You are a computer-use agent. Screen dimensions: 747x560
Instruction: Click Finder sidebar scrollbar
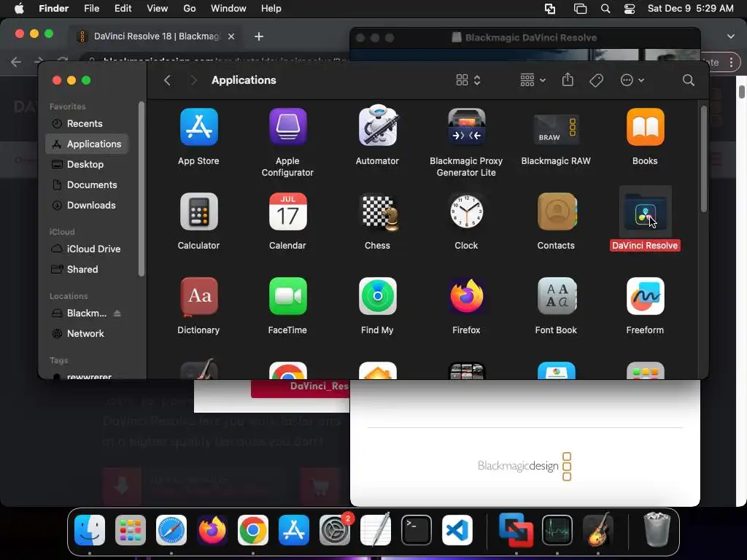pos(141,189)
